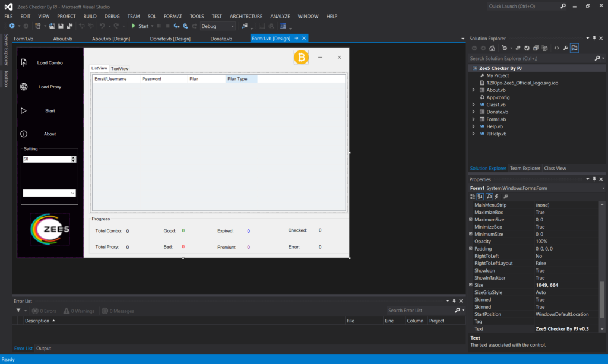
Task: Click the Quick Launch magnifier icon
Action: click(x=563, y=6)
